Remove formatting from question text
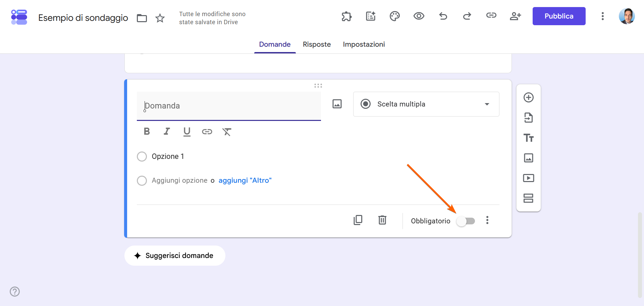The image size is (644, 306). (x=227, y=132)
